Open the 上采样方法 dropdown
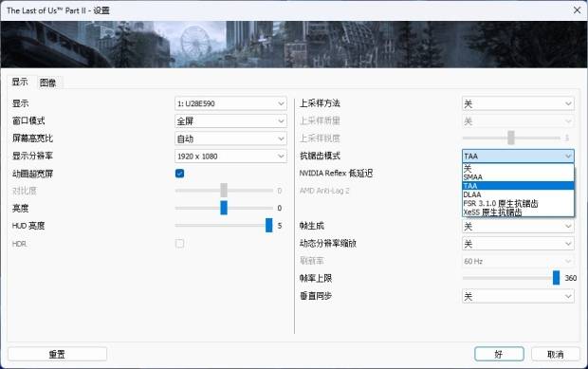This screenshot has width=588, height=369. (x=518, y=103)
